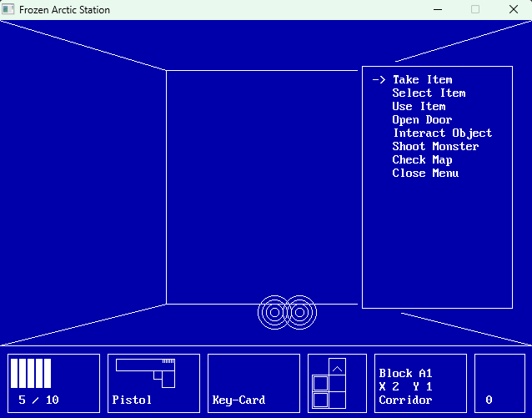Select Shoot Monster in the menu

435,146
